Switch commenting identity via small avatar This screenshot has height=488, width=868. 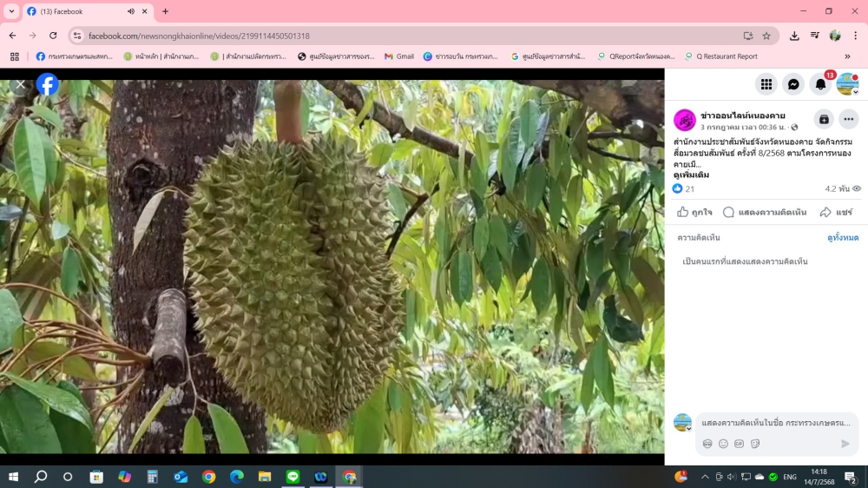(x=682, y=423)
